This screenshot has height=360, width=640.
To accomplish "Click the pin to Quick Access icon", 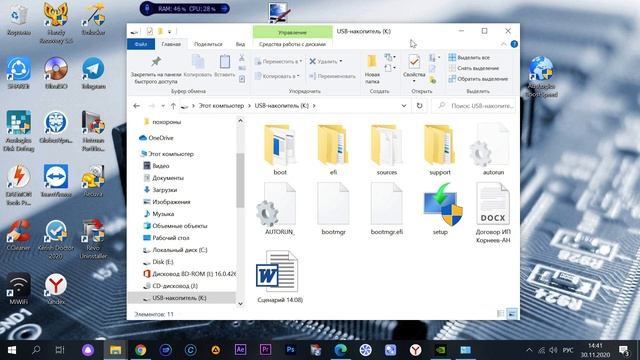I will [156, 62].
